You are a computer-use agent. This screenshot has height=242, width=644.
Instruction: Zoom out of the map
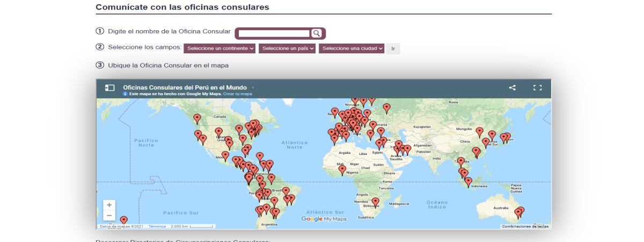coord(109,216)
